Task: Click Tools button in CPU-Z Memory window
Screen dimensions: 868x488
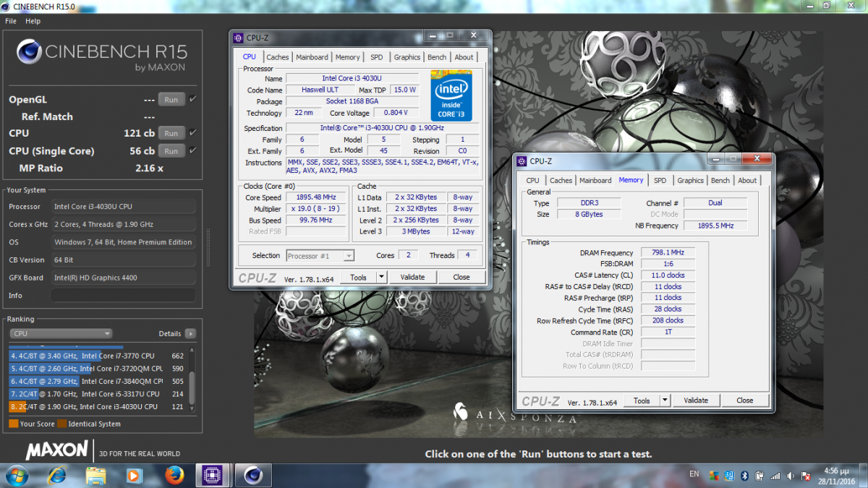Action: click(642, 401)
